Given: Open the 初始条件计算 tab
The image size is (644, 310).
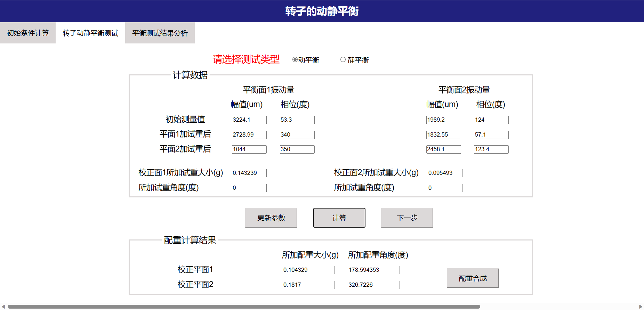Looking at the screenshot, I should (28, 33).
